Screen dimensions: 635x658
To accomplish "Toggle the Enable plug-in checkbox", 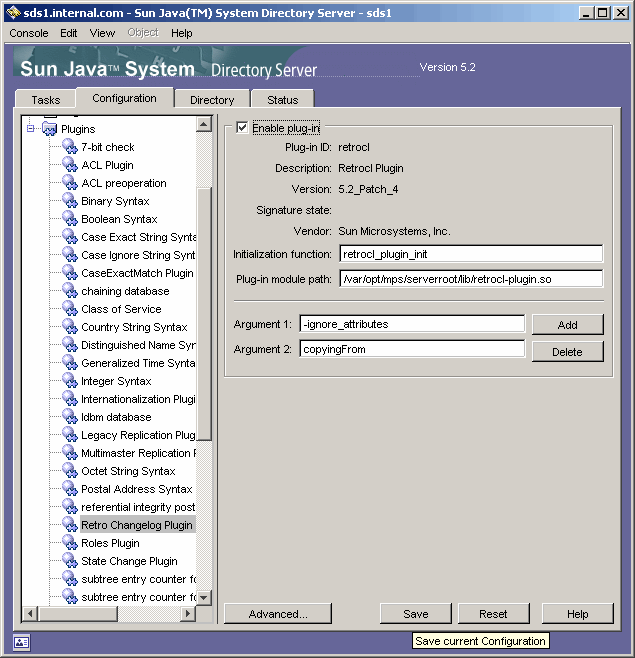I will click(x=242, y=128).
